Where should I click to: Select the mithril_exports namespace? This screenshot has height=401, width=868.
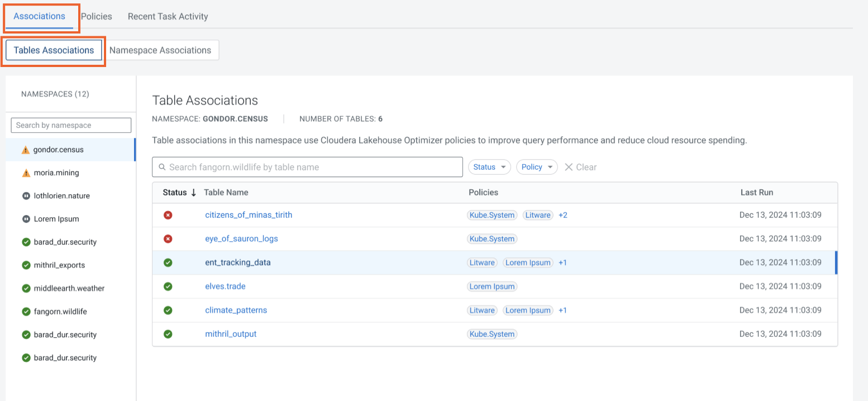pos(70,265)
